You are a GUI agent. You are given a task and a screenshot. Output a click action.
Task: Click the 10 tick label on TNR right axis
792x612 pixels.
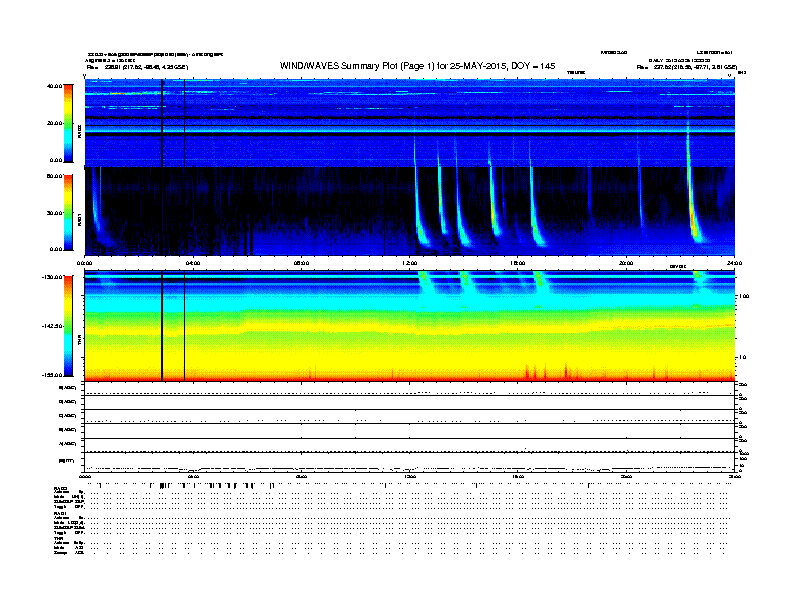click(742, 358)
